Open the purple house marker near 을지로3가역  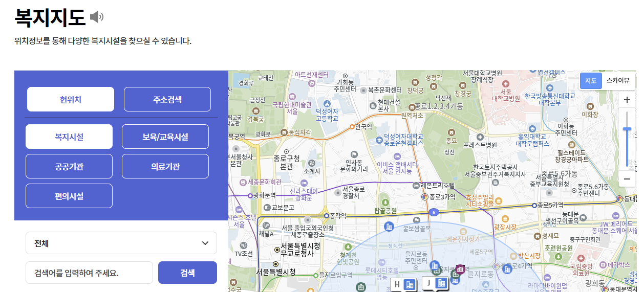coord(460,269)
